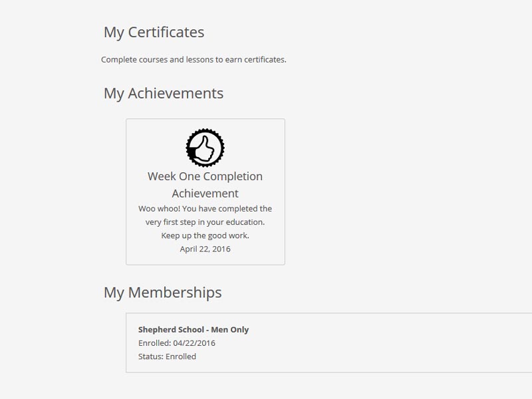Viewport: 532px width, 399px height.
Task: Click the 'Men Only' part of membership title
Action: 229,329
